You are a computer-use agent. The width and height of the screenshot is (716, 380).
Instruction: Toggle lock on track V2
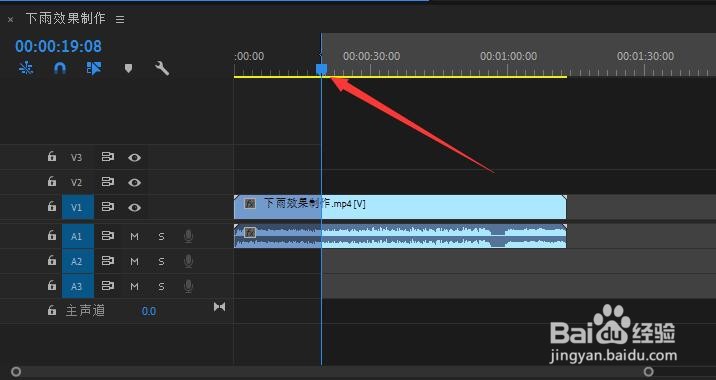pos(52,181)
